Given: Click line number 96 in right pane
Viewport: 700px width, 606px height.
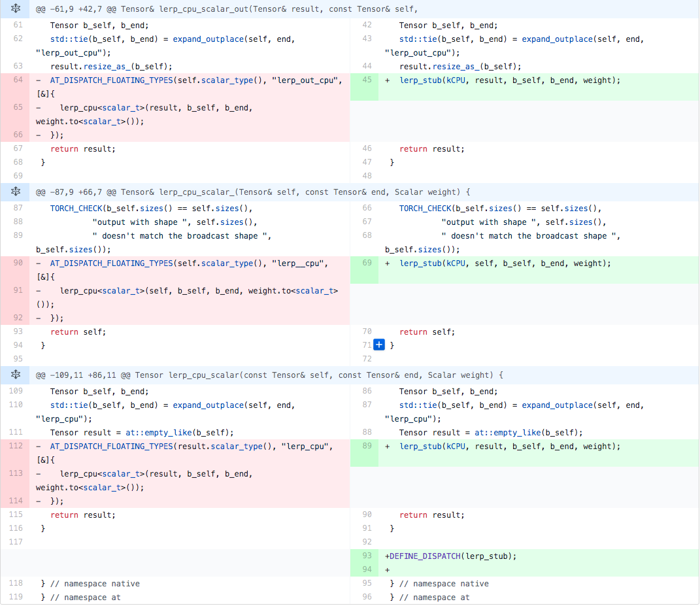Looking at the screenshot, I should pos(367,598).
